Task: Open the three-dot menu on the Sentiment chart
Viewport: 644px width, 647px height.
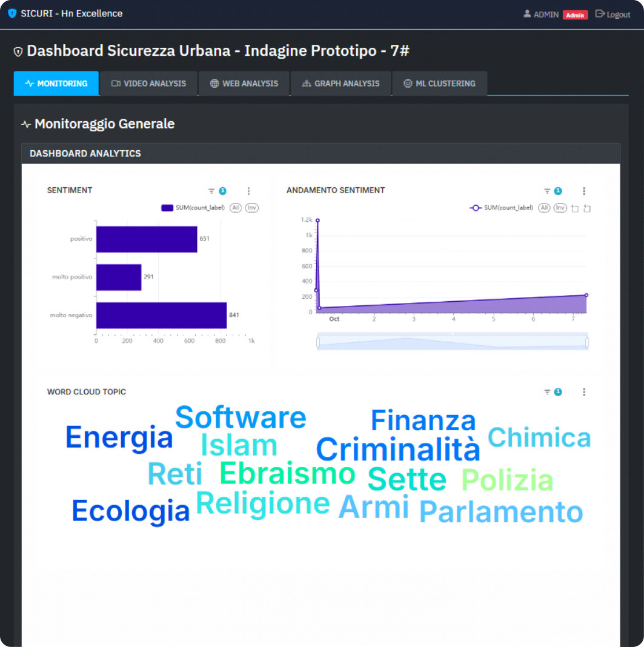Action: (x=248, y=190)
